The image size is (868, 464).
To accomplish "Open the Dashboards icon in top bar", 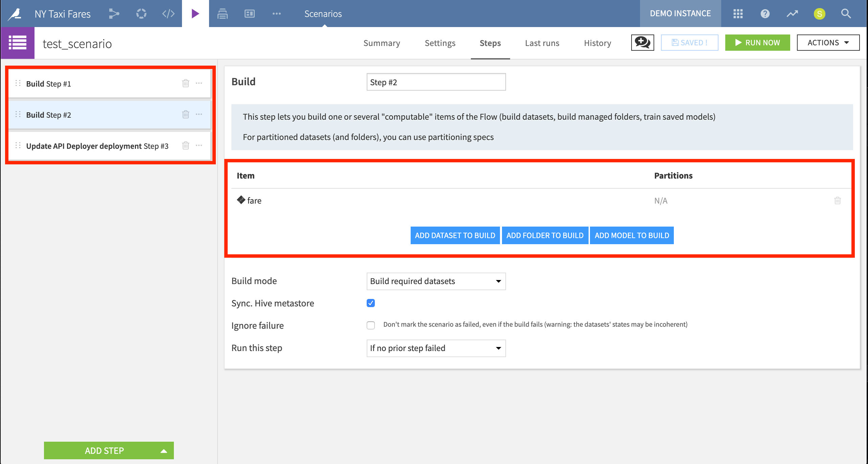I will coord(249,14).
